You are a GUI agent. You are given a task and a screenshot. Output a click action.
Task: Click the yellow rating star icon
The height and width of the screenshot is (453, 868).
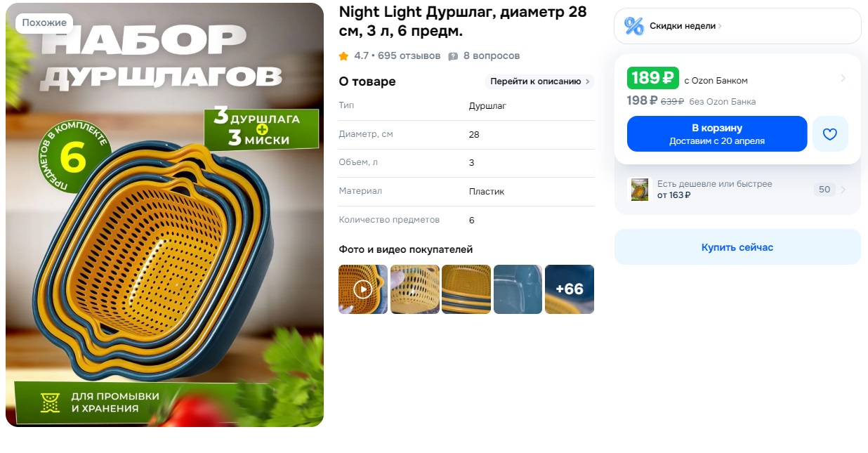tap(343, 55)
